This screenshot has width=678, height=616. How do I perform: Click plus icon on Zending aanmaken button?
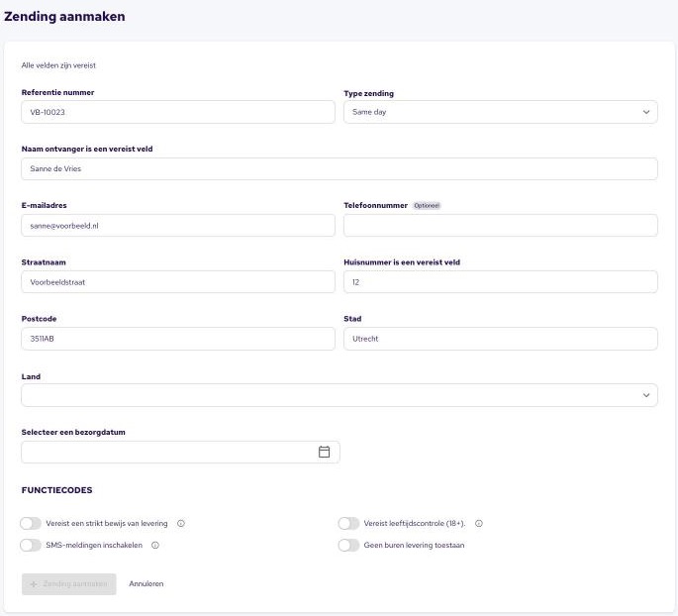click(x=34, y=584)
